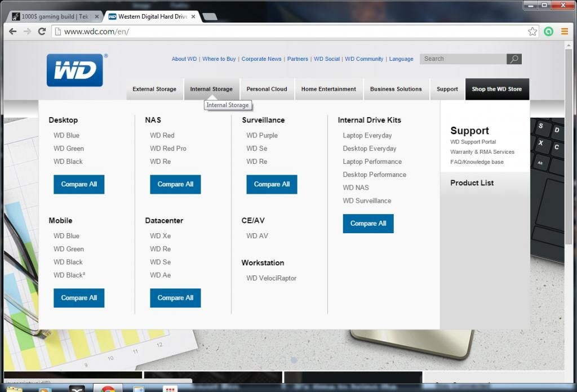Click Compare All under Surveillance
Viewport: 577px width, 392px height.
point(272,184)
